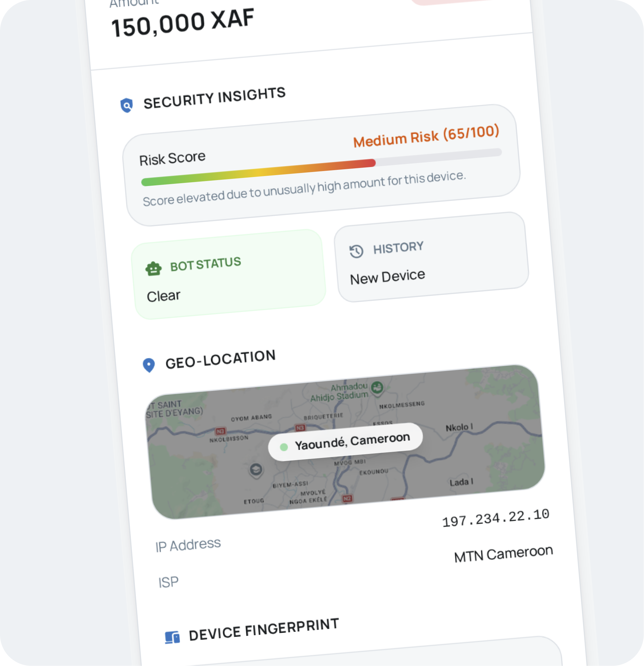The image size is (644, 666).
Task: Click the risk score progress bar
Action: point(322,167)
